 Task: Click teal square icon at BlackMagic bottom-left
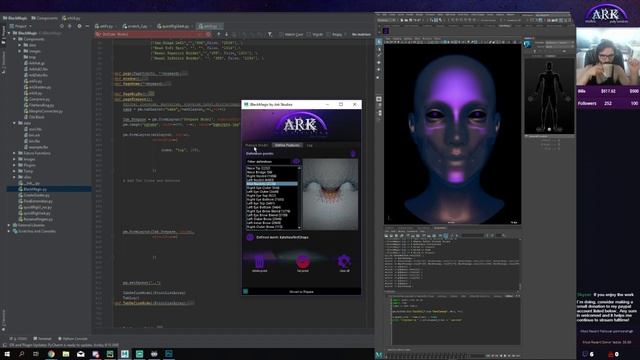point(246,291)
